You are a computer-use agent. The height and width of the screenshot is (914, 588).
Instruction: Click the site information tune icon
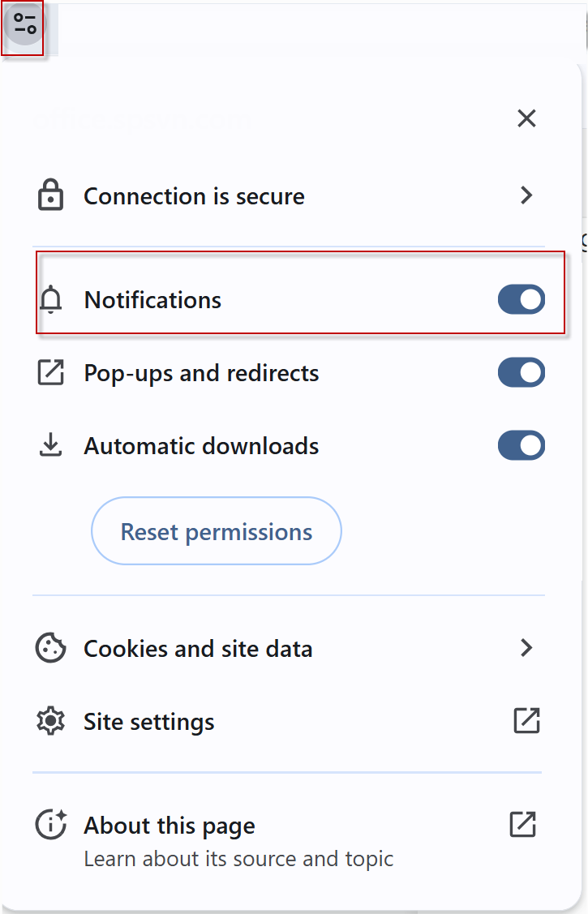pos(25,24)
